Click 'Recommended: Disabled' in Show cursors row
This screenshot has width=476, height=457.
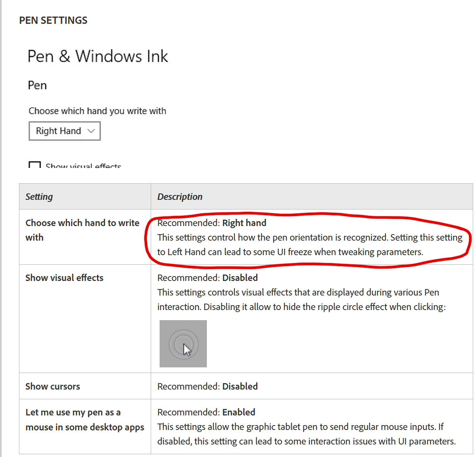pos(207,386)
